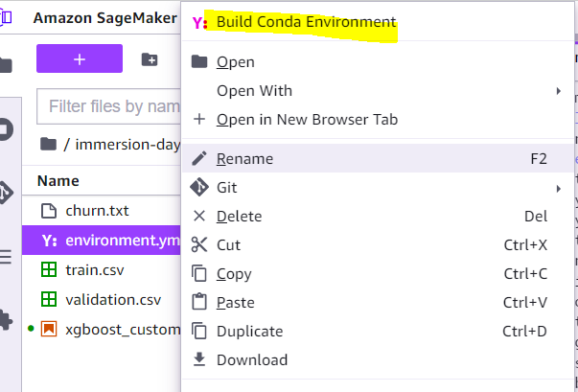Image resolution: width=578 pixels, height=392 pixels.
Task: Expand the Open With submenu
Action: click(378, 91)
